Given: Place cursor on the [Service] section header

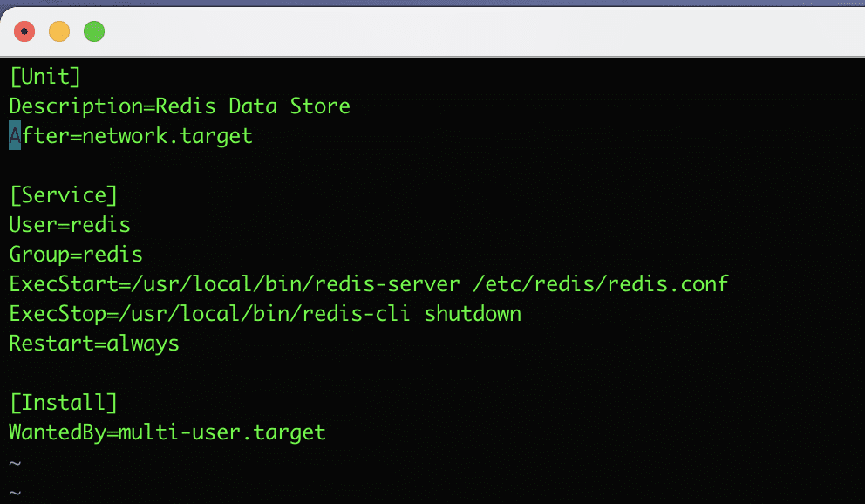Looking at the screenshot, I should pyautogui.click(x=63, y=195).
